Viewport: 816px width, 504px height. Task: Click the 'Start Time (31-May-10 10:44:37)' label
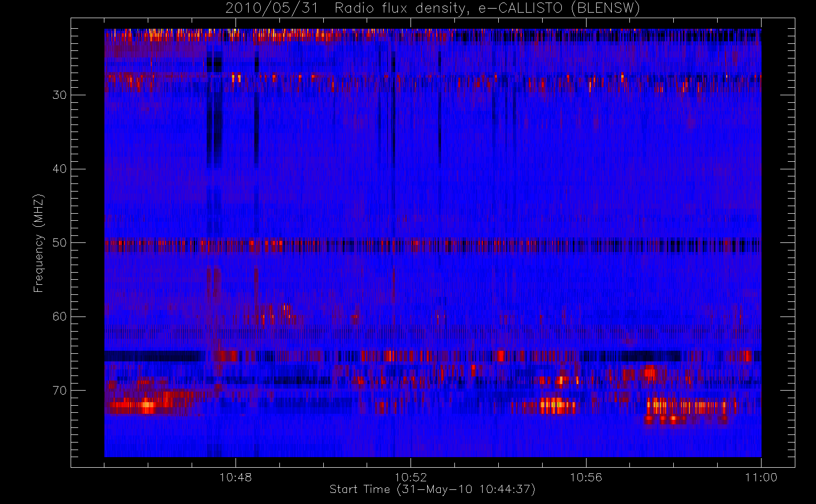(433, 489)
